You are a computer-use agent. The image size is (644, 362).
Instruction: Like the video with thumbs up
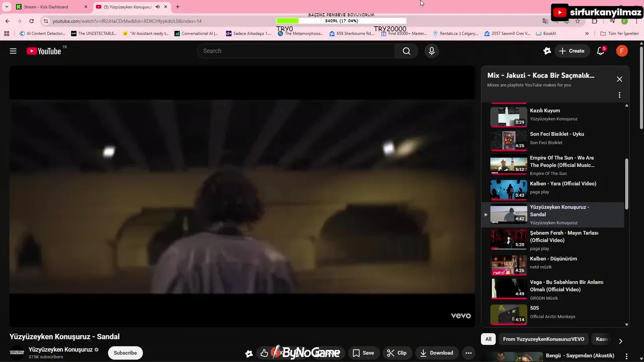(x=264, y=353)
